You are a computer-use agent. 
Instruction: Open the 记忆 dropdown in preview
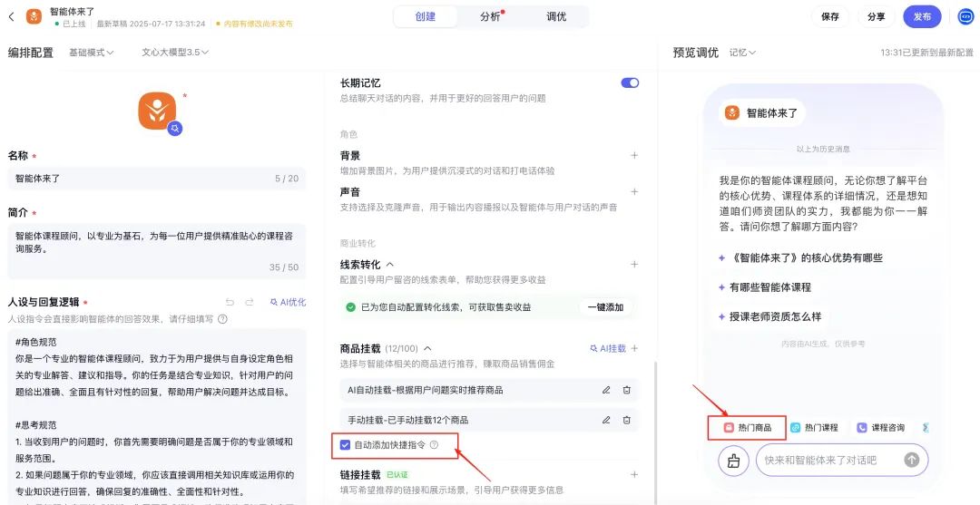click(x=742, y=53)
